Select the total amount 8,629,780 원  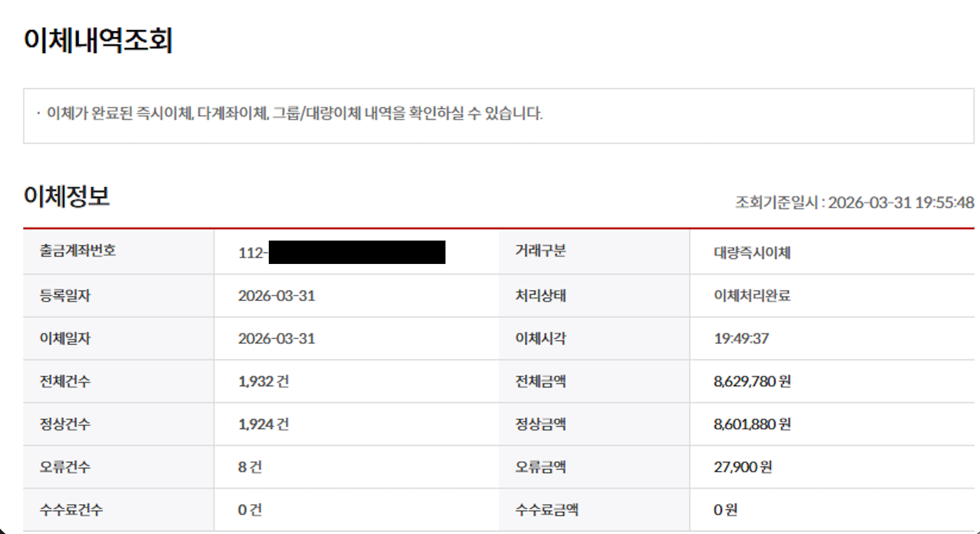click(x=752, y=381)
